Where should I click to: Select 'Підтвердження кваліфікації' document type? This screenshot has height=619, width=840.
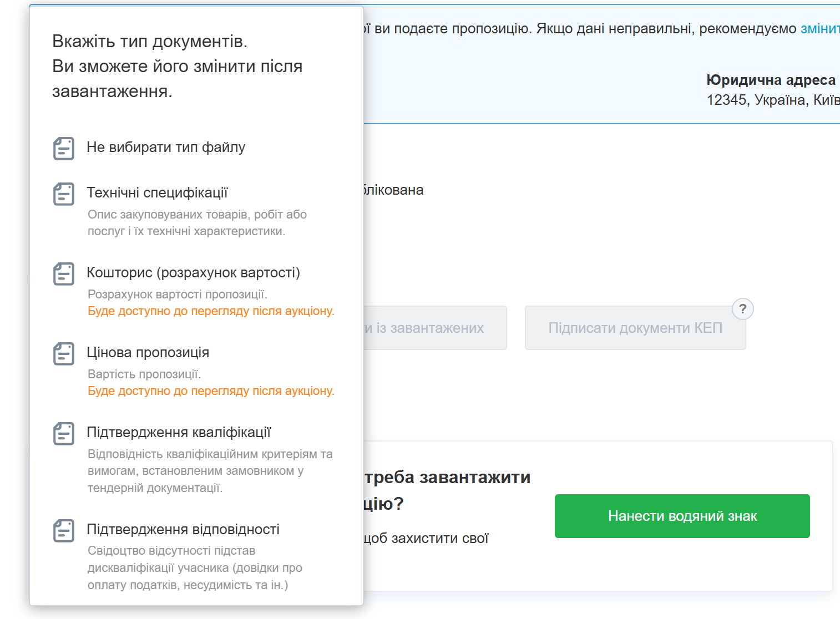(179, 433)
